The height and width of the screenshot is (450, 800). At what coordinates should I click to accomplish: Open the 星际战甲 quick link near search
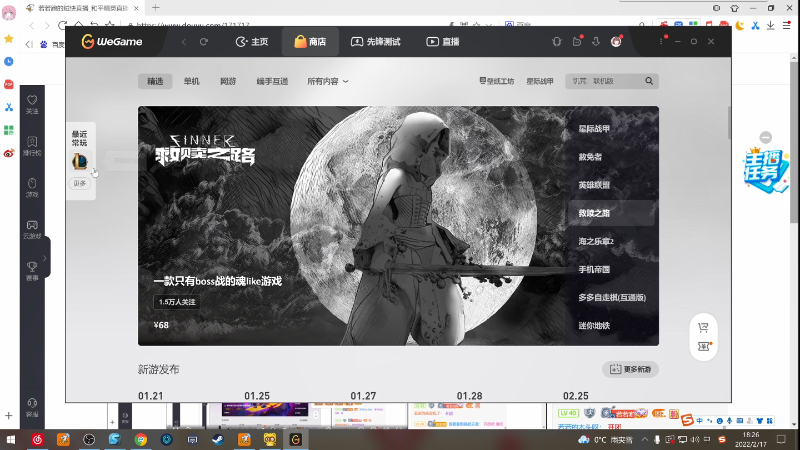pos(540,81)
